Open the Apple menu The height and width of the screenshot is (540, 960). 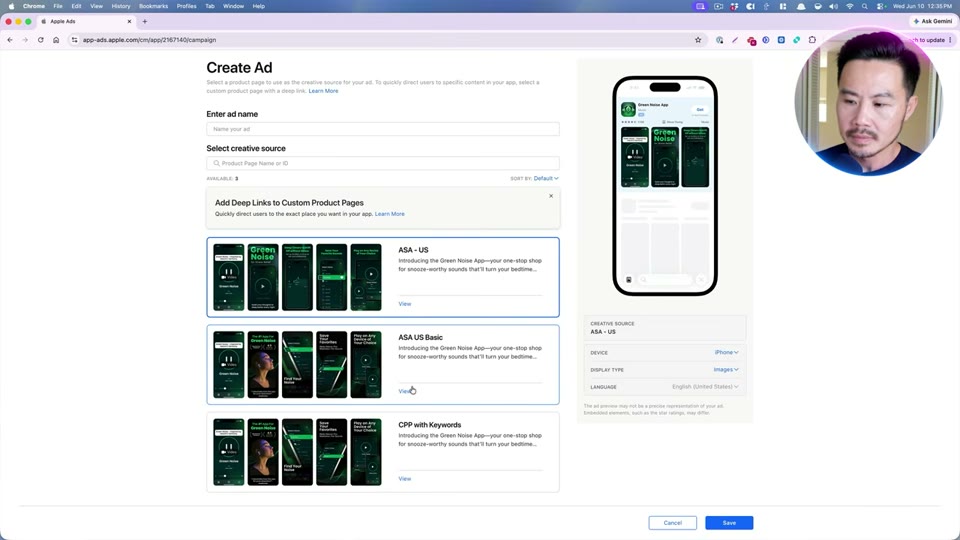coord(11,6)
